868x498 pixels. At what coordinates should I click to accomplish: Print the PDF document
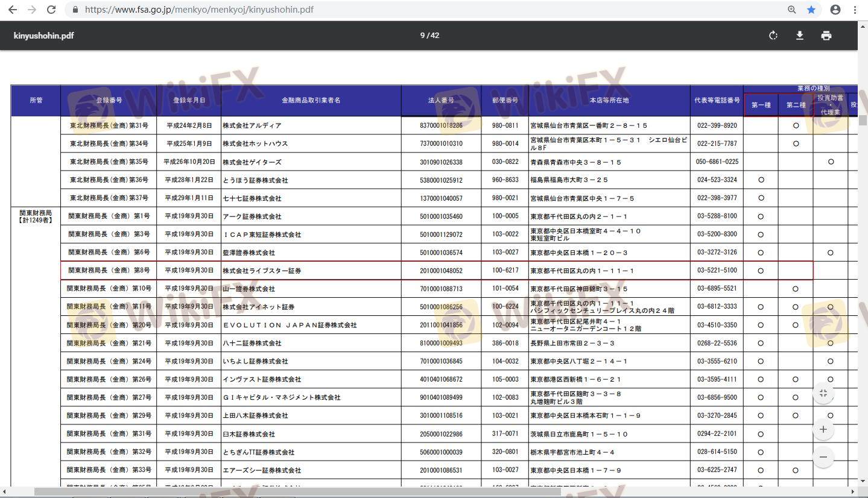tap(826, 36)
